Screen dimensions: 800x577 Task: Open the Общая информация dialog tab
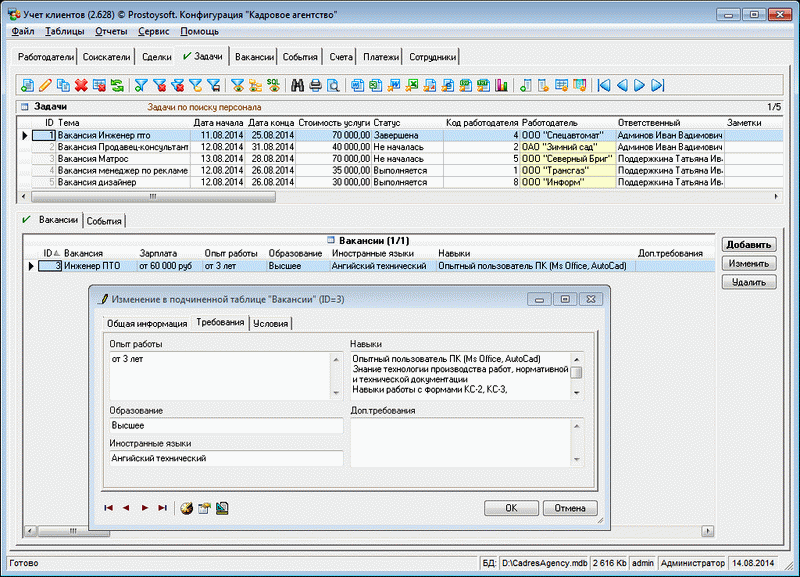(x=147, y=323)
